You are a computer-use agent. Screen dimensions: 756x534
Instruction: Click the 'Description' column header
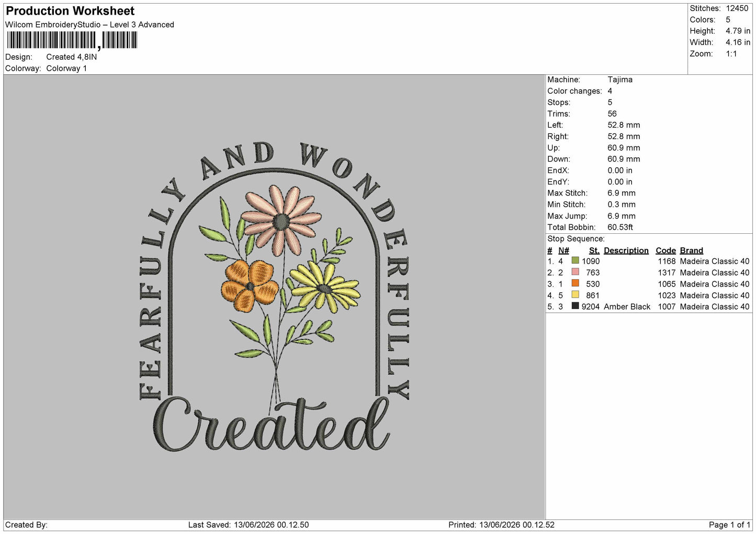(x=626, y=251)
